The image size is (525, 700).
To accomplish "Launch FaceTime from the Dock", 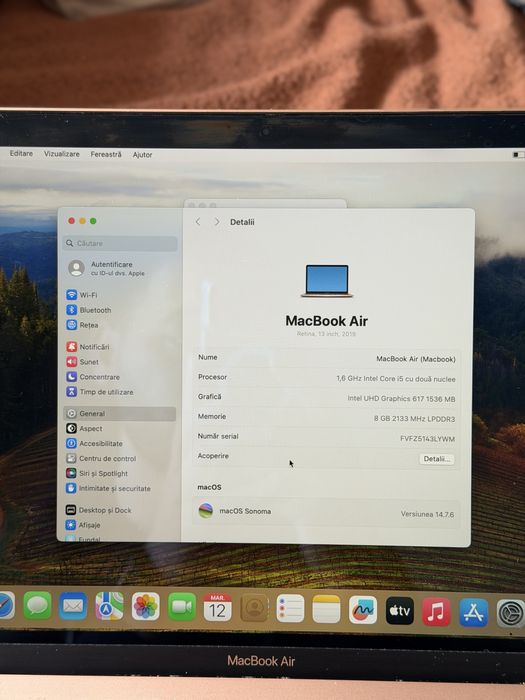I will pyautogui.click(x=182, y=607).
